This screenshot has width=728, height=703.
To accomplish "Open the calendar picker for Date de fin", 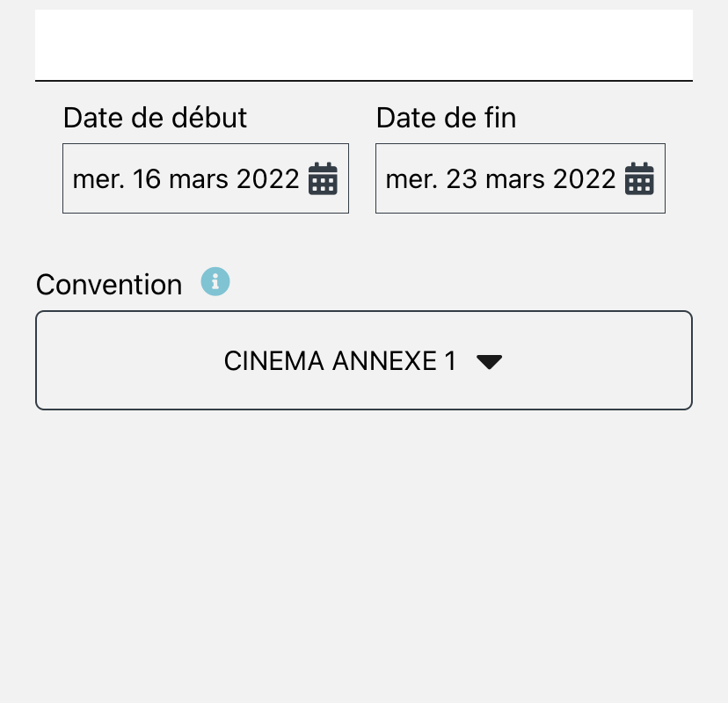I will [639, 178].
